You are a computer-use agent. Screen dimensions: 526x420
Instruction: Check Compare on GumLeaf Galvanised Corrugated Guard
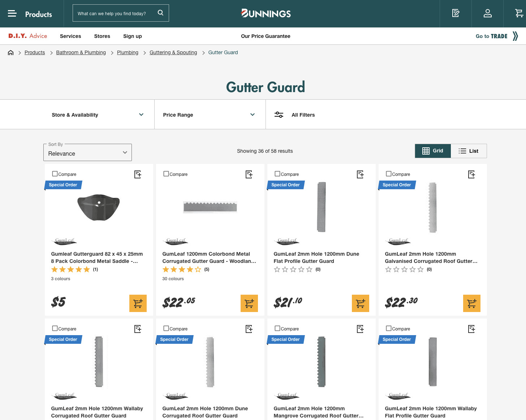coord(388,174)
